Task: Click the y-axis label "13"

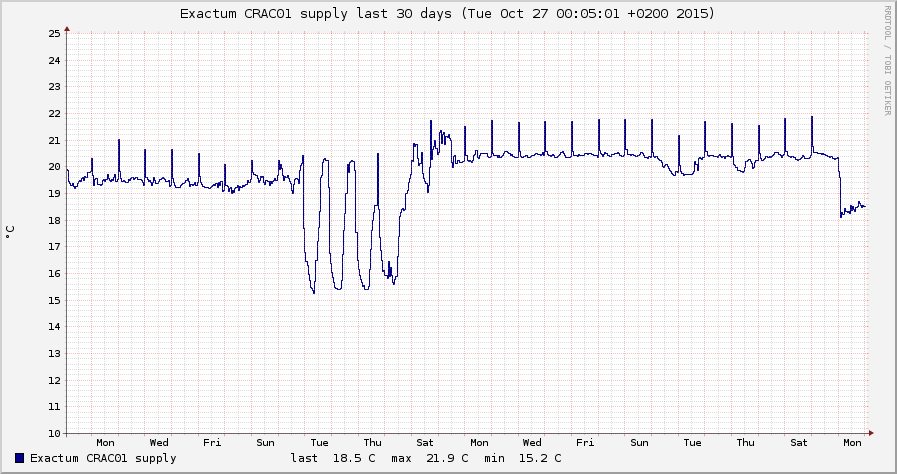Action: (54, 353)
